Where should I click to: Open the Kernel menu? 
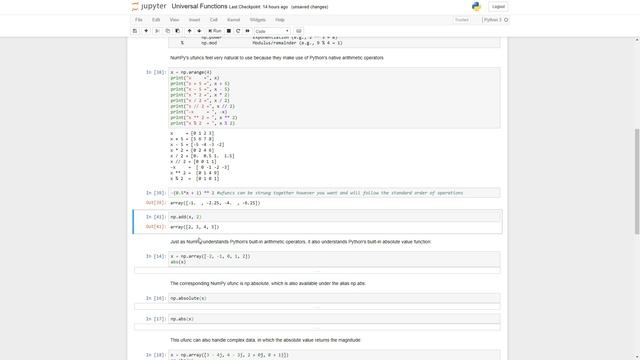(x=233, y=20)
